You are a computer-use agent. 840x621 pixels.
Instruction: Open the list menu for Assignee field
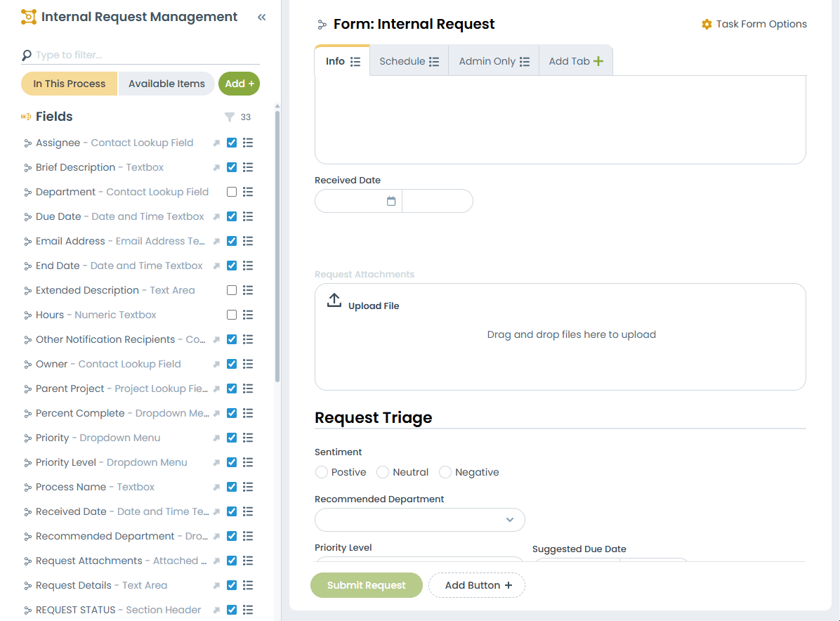click(247, 143)
